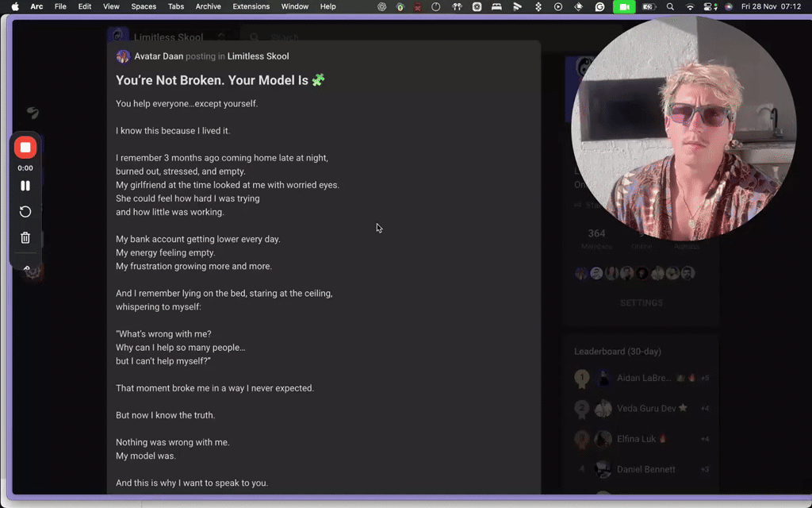
Task: Open Veda Guru Dev on the leaderboard
Action: tap(646, 409)
